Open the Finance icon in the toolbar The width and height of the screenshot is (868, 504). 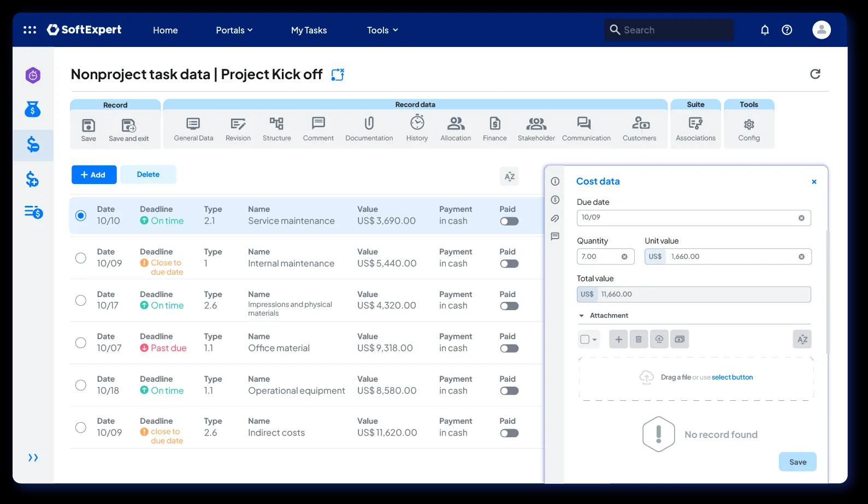(495, 123)
